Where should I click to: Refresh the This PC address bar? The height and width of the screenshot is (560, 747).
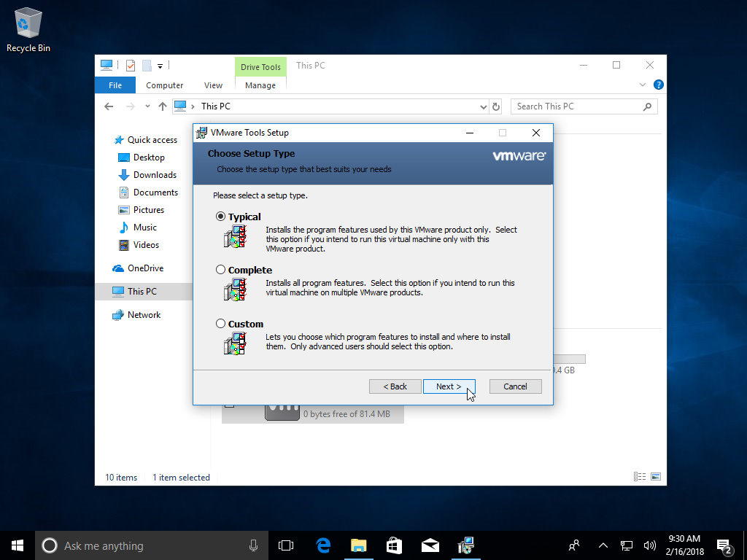[496, 106]
